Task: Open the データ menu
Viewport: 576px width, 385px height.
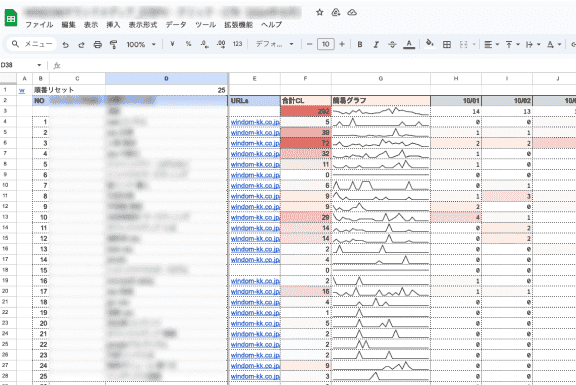Action: coord(176,25)
